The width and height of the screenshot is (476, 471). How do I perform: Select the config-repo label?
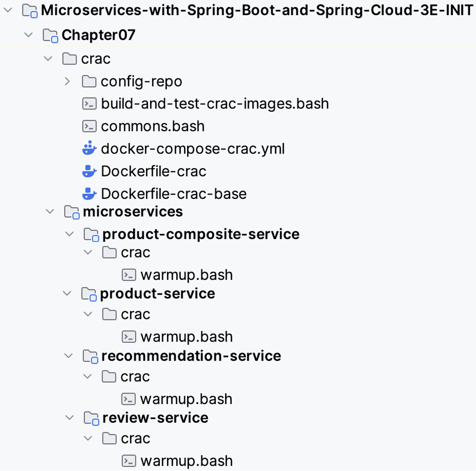point(141,82)
